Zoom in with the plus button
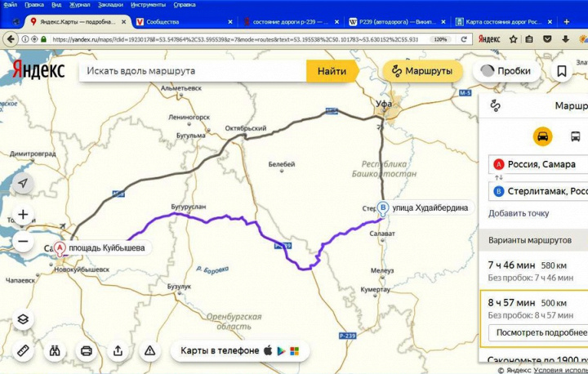The height and width of the screenshot is (374, 588). [23, 214]
